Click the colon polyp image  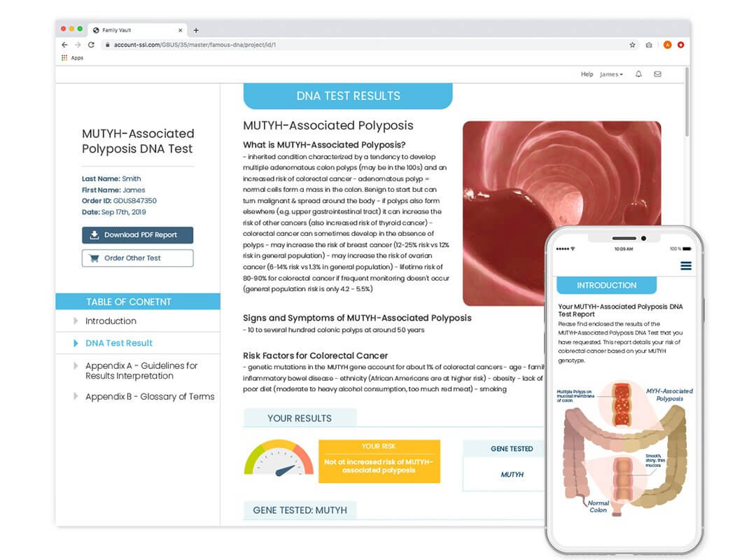click(561, 213)
